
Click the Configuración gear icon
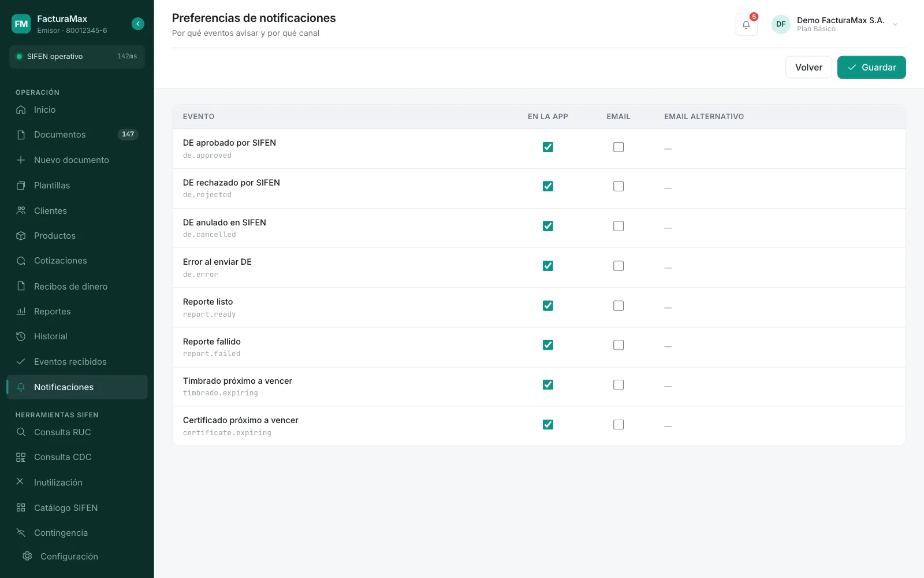pyautogui.click(x=27, y=556)
